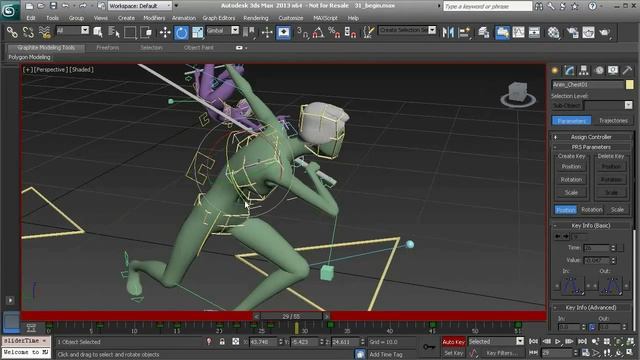Open the Create command panel tab
640x360 pixels.
[555, 70]
